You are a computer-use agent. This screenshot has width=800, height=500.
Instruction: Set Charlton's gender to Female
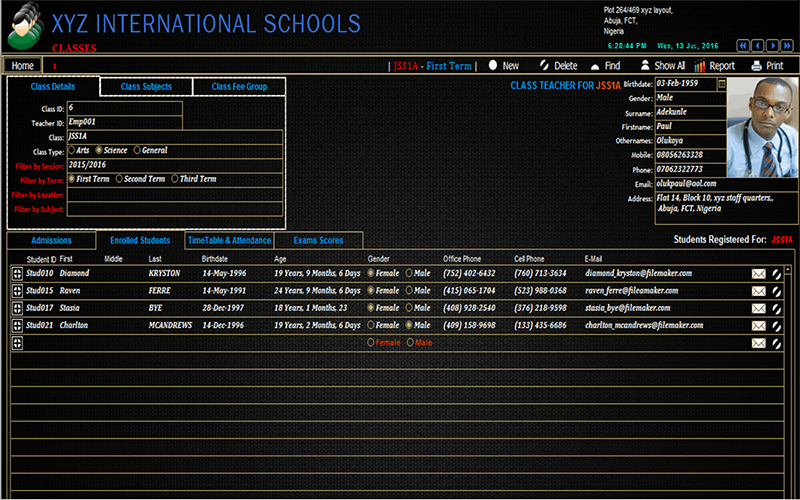pyautogui.click(x=371, y=326)
